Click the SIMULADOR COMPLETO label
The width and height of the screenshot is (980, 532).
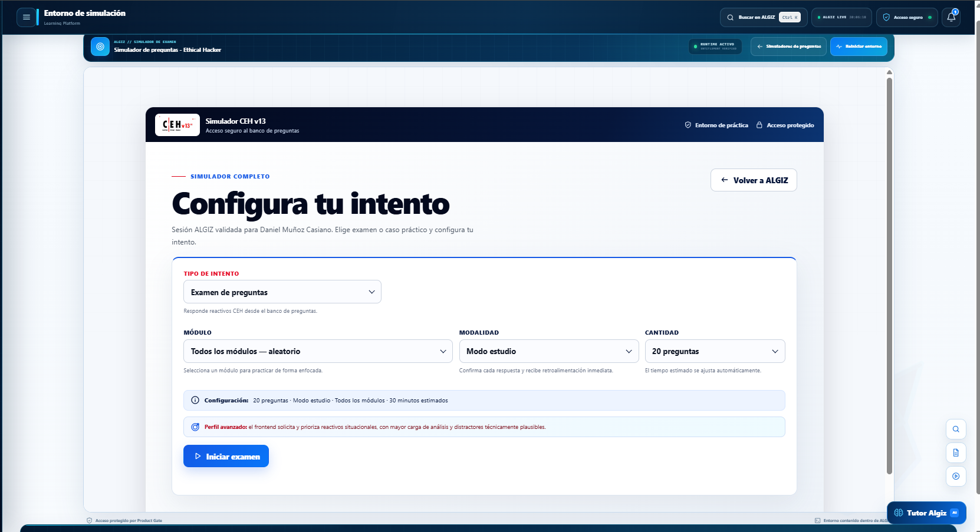pos(230,176)
